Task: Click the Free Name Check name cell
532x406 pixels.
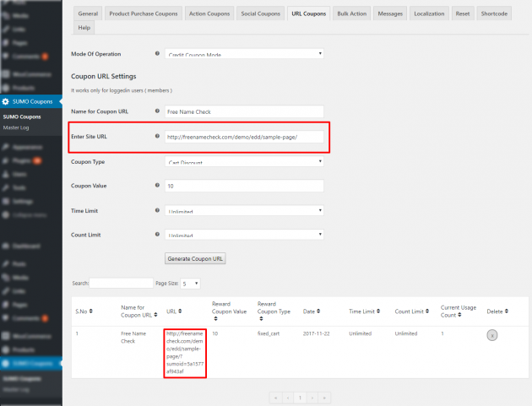Action: [x=133, y=337]
